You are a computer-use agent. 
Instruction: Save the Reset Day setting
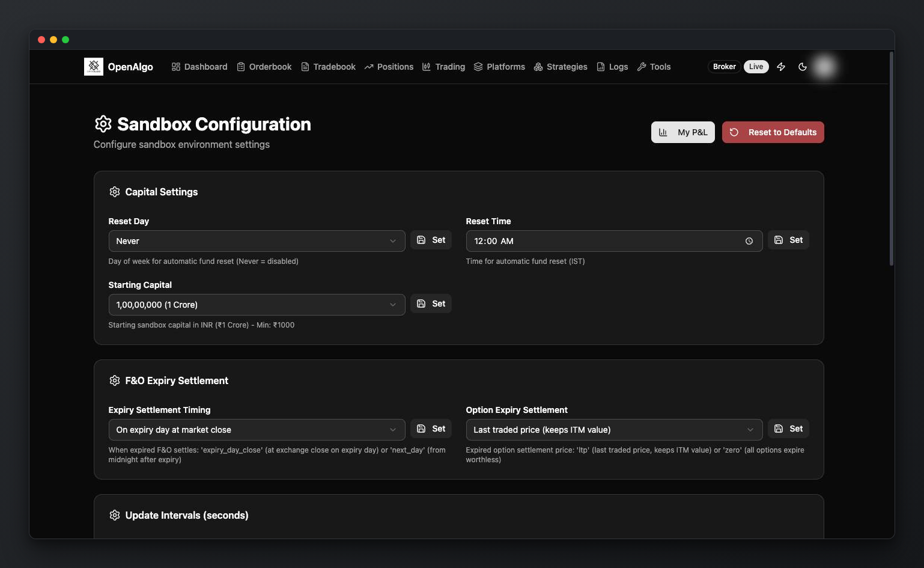431,240
